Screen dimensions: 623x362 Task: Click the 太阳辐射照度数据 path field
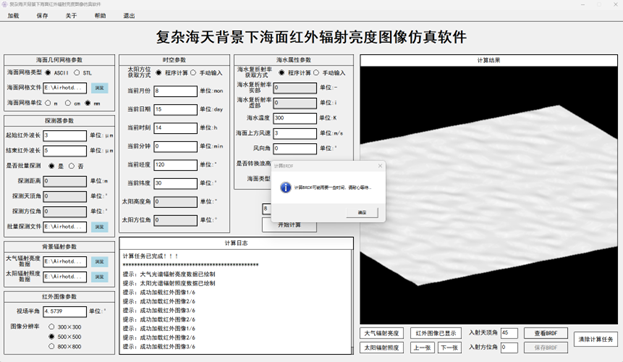(65, 277)
